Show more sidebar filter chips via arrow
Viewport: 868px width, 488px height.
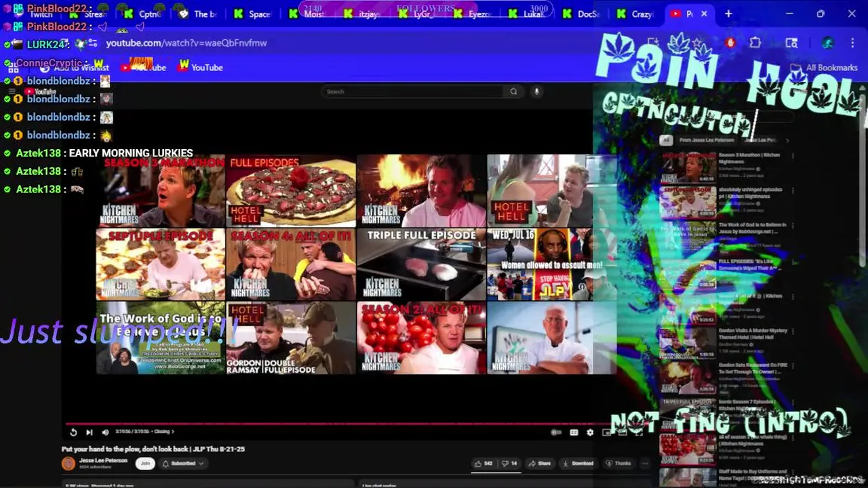point(787,140)
